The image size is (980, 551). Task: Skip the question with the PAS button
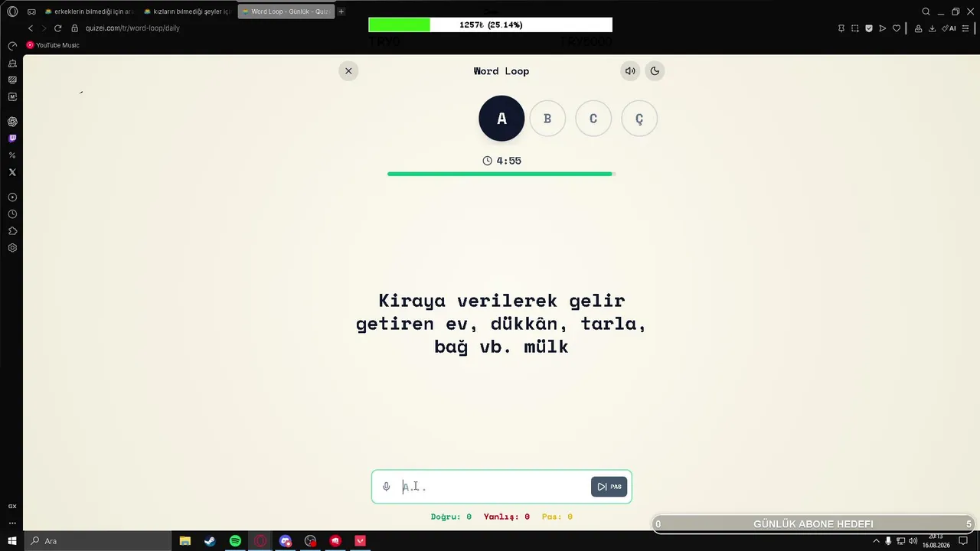point(609,487)
